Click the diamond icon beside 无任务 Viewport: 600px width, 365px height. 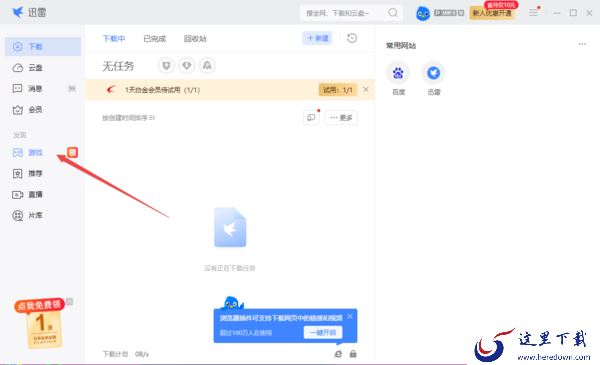tap(187, 66)
